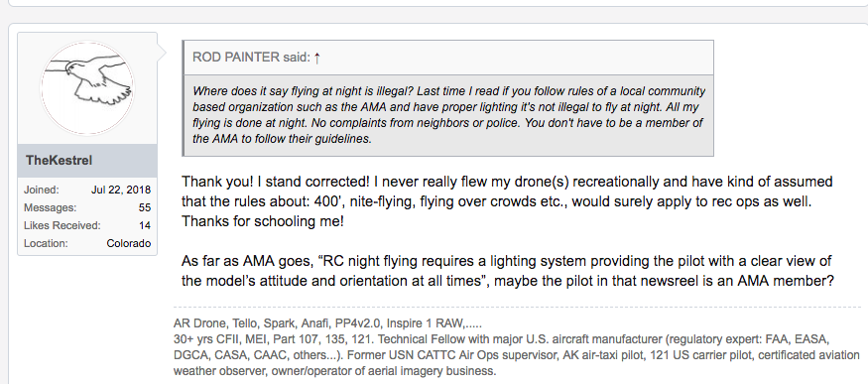Click the last signature line ending aerial imagery business

(334, 371)
